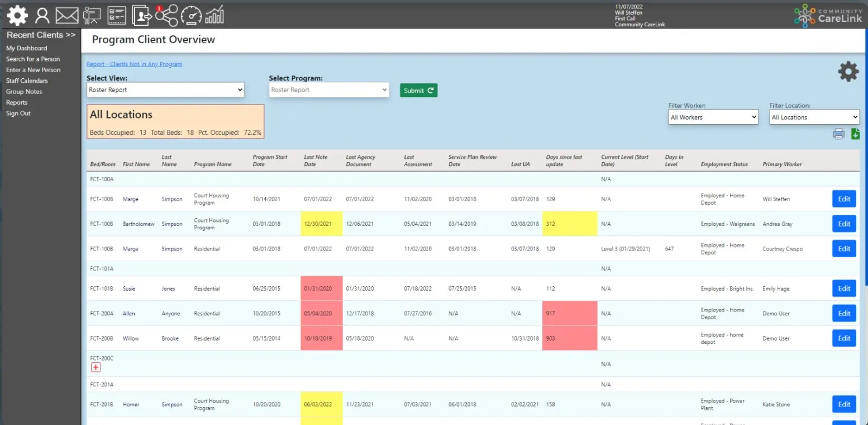This screenshot has width=868, height=425.
Task: Open the Select Program dropdown
Action: 328,89
